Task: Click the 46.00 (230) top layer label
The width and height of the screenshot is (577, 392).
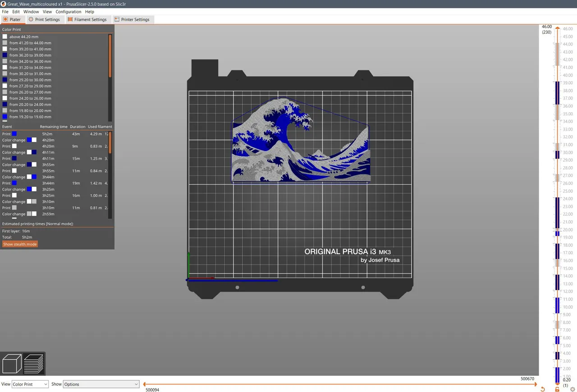Action: click(547, 29)
